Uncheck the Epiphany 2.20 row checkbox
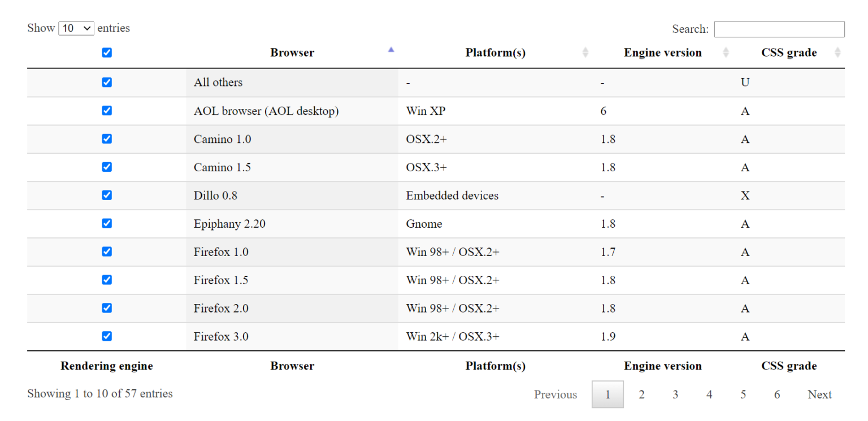The width and height of the screenshot is (868, 421). [x=107, y=224]
